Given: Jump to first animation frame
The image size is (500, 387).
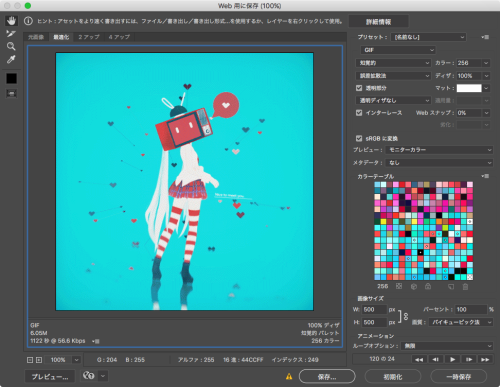Looking at the screenshot, I should (x=419, y=359).
